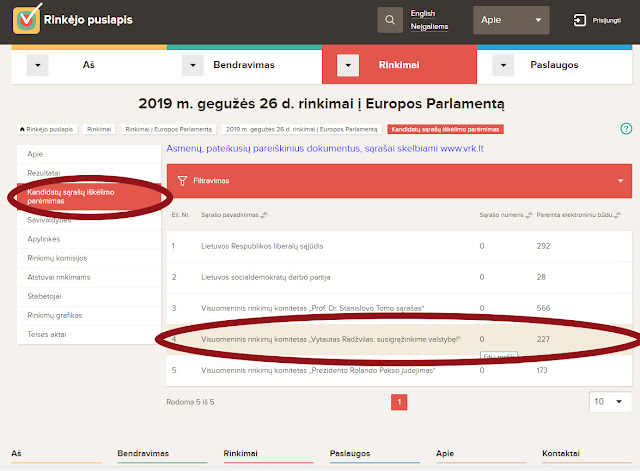
Task: Open Teisės aktai in the side menu
Action: 89,335
